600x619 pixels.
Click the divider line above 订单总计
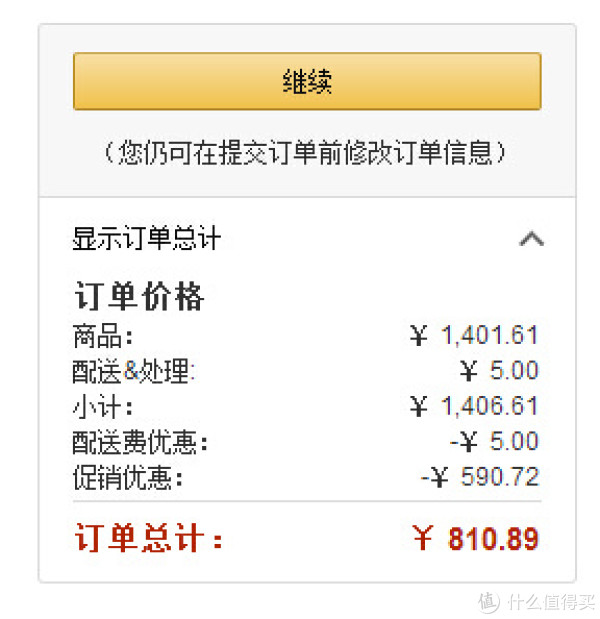pyautogui.click(x=307, y=501)
